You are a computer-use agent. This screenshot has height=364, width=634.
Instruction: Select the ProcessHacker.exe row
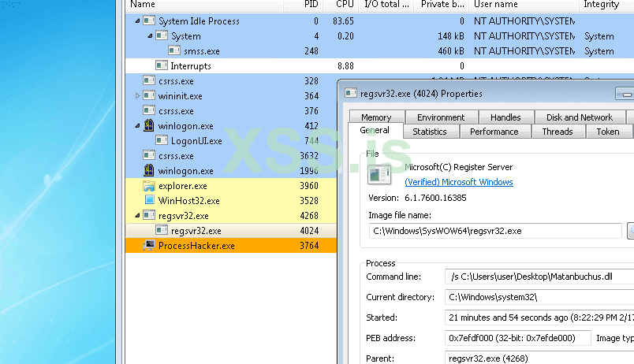[x=231, y=246]
